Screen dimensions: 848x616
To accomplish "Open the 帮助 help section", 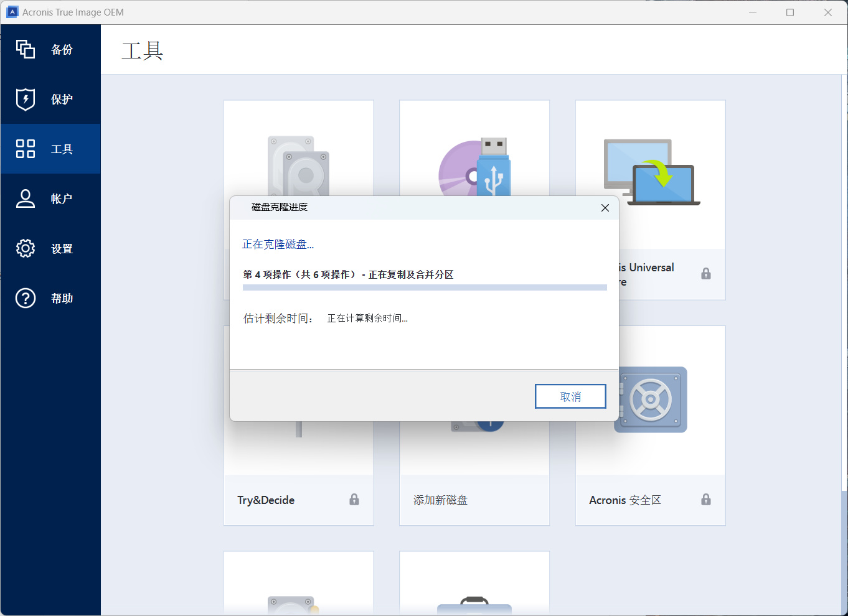I will 50,298.
